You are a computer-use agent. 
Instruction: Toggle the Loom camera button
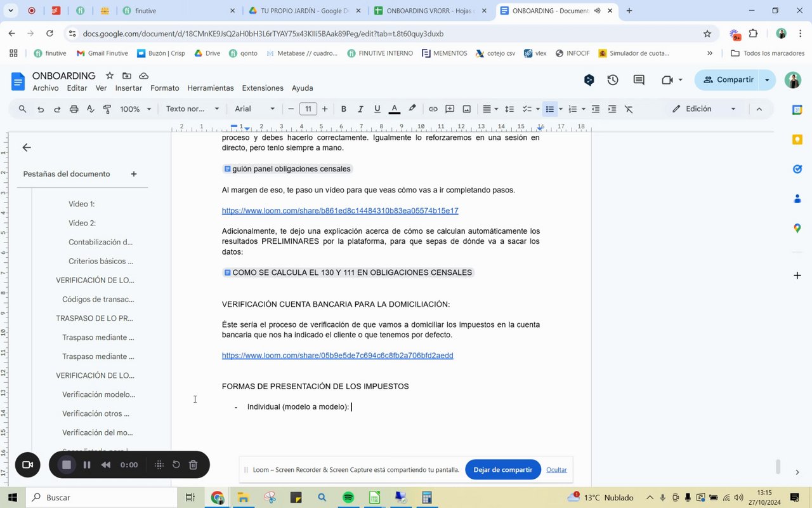[27, 465]
